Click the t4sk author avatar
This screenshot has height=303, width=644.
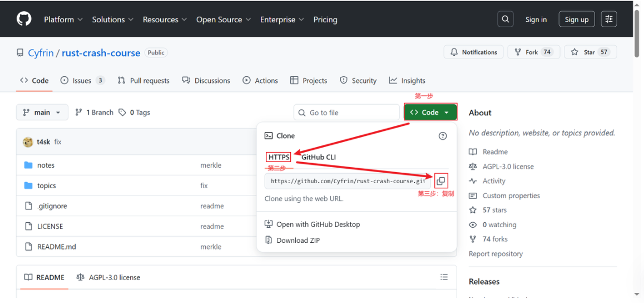[27, 142]
